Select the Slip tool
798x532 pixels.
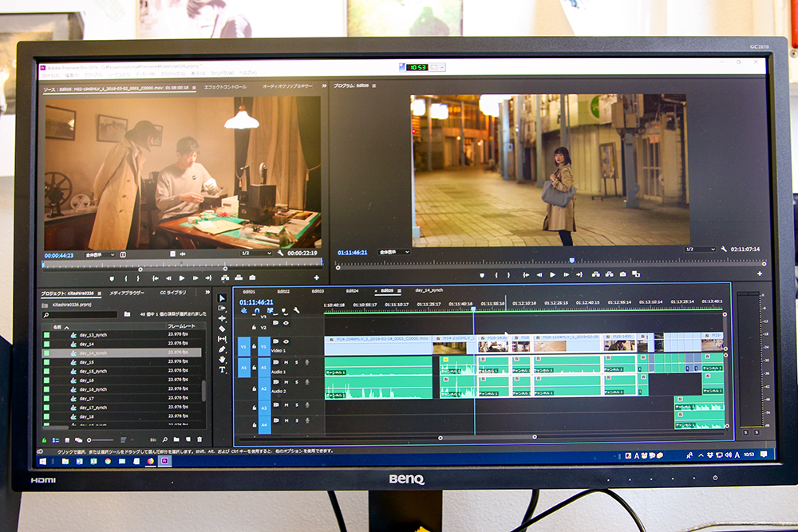point(222,339)
